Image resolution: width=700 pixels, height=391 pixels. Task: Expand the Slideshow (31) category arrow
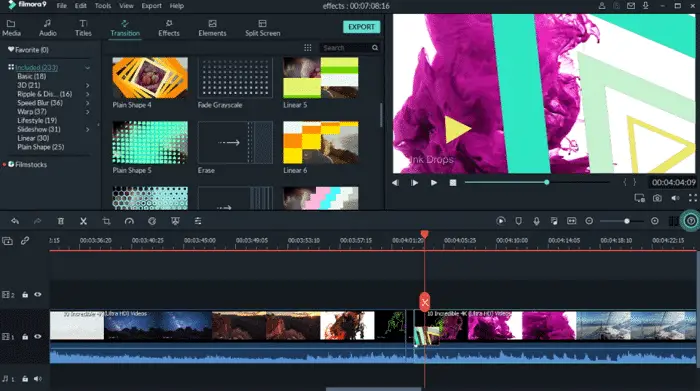pyautogui.click(x=88, y=129)
